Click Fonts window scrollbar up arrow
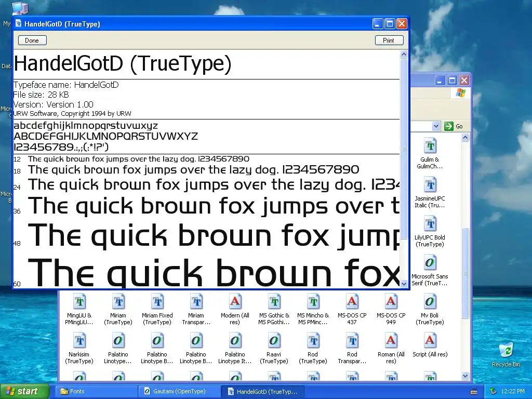This screenshot has height=399, width=532. pos(465,137)
